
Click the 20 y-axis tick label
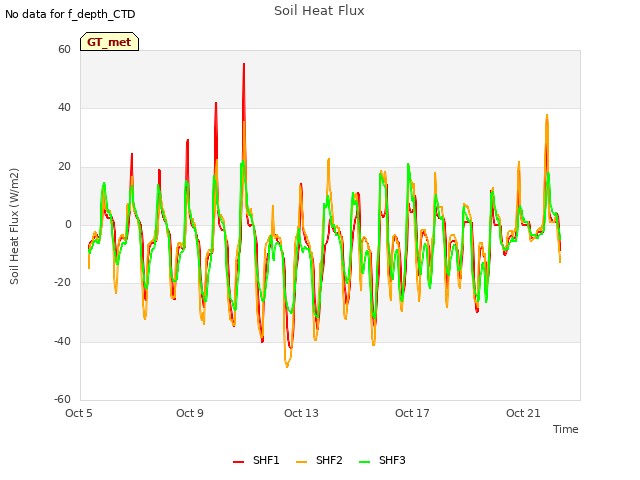coord(64,166)
